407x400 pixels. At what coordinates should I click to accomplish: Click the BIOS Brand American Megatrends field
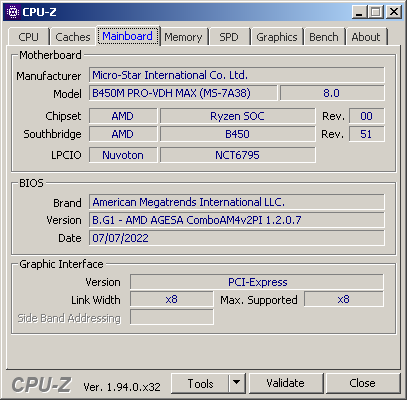237,202
